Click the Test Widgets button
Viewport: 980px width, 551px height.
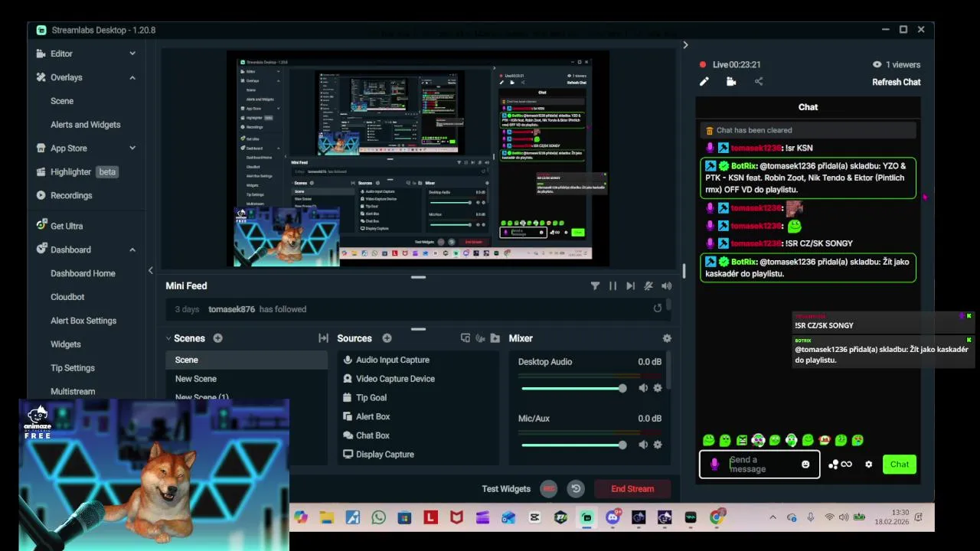click(x=506, y=489)
